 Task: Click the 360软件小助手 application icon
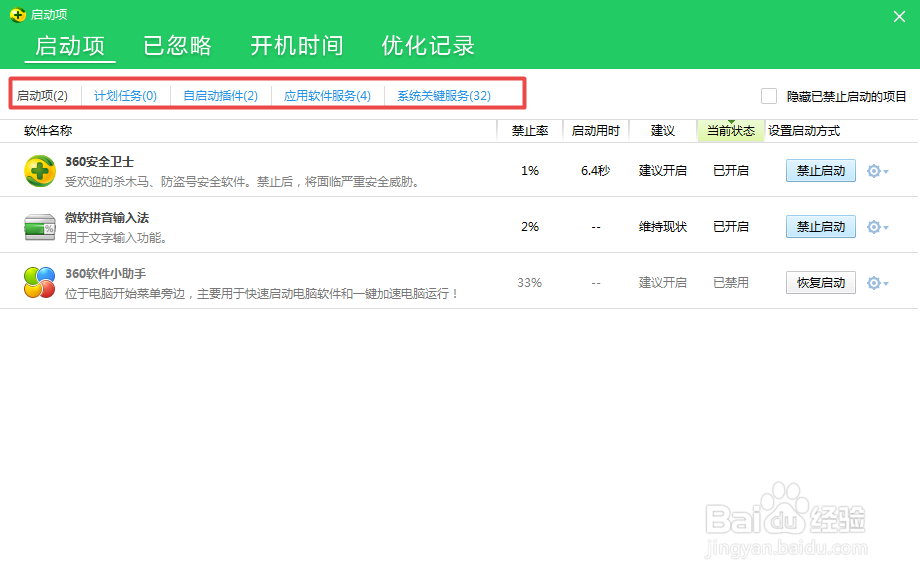pos(37,282)
